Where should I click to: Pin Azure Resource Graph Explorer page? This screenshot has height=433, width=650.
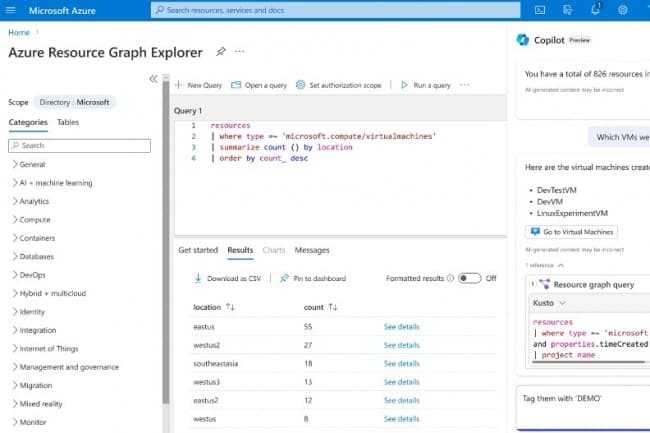pos(221,51)
